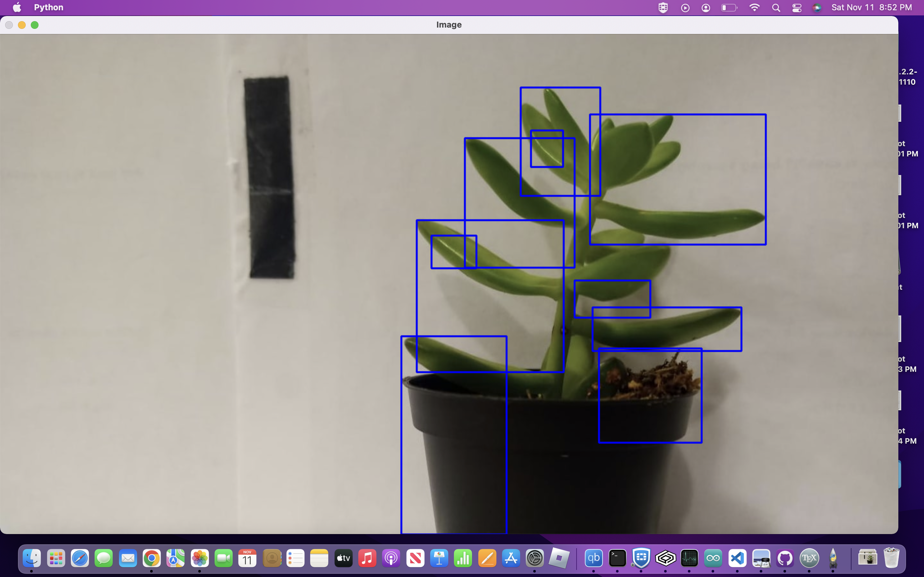This screenshot has width=924, height=577.
Task: Click the Python rocket launcher icon
Action: [833, 559]
